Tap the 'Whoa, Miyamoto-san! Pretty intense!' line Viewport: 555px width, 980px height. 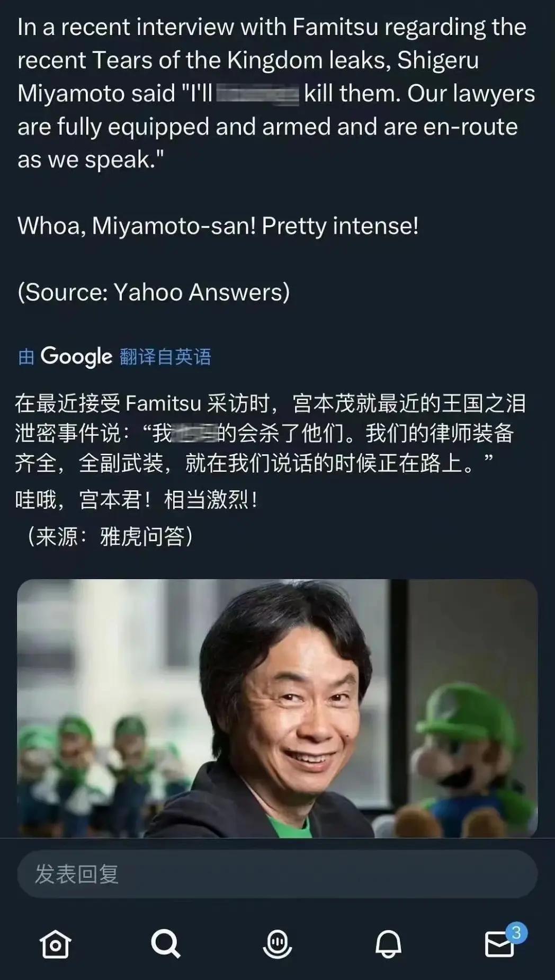218,226
